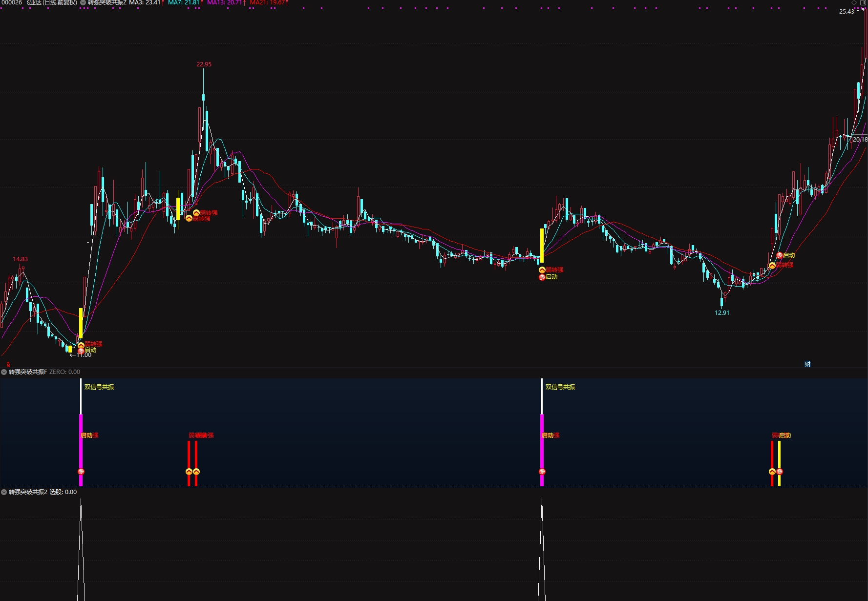Click the 12.91 low price marker

coord(722,313)
